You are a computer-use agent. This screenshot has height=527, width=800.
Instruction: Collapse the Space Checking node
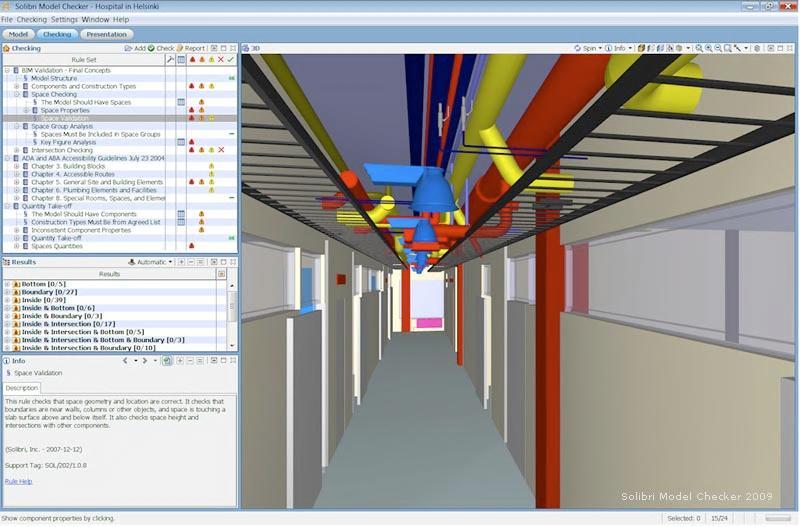pos(17,94)
